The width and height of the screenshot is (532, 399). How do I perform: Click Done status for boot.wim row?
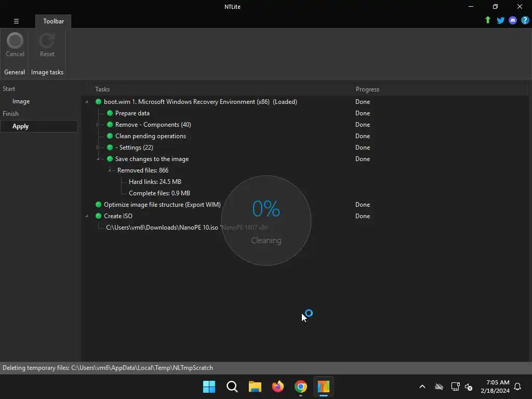pyautogui.click(x=362, y=101)
